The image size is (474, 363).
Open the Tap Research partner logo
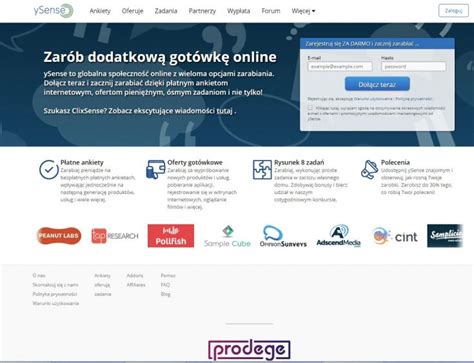(x=115, y=236)
